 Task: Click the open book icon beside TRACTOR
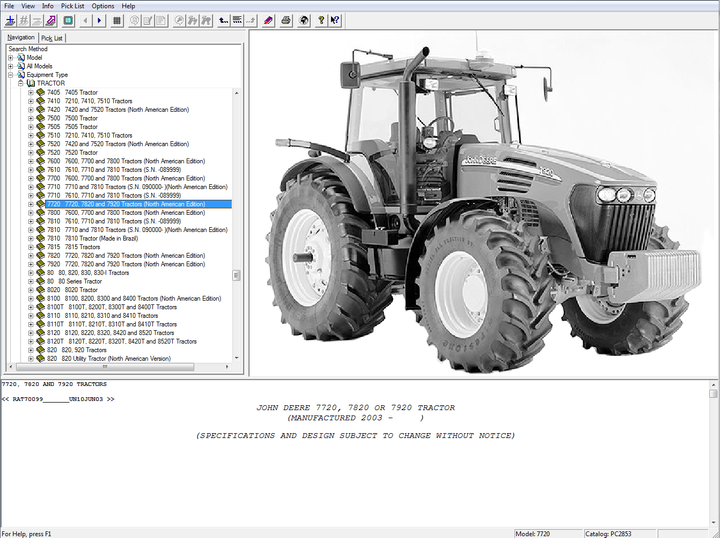[31, 83]
